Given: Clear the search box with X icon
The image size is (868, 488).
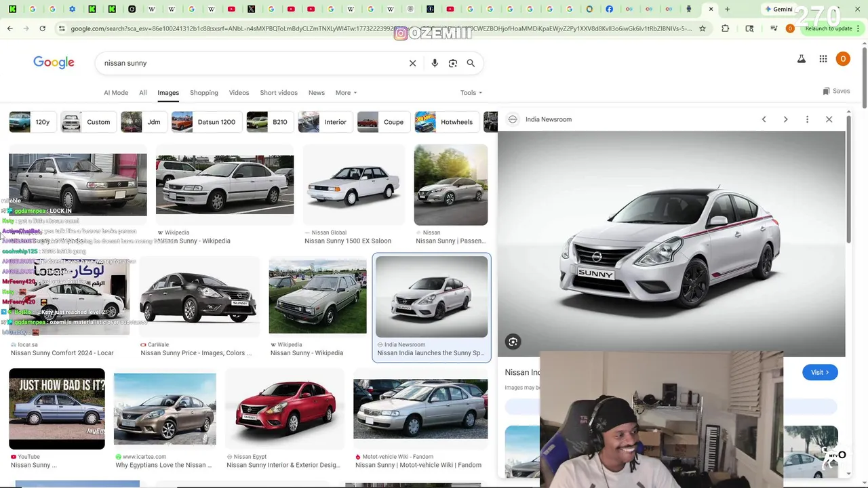Looking at the screenshot, I should pyautogui.click(x=412, y=63).
